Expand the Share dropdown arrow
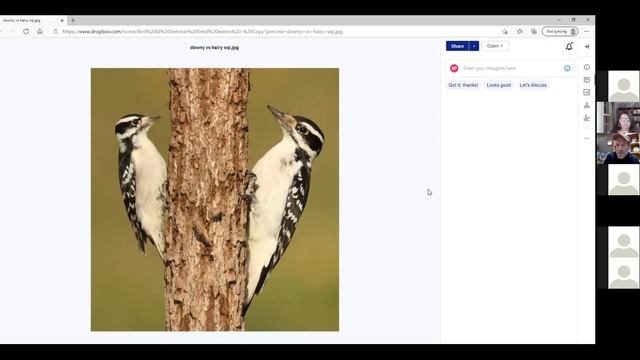This screenshot has width=640, height=360. click(474, 46)
